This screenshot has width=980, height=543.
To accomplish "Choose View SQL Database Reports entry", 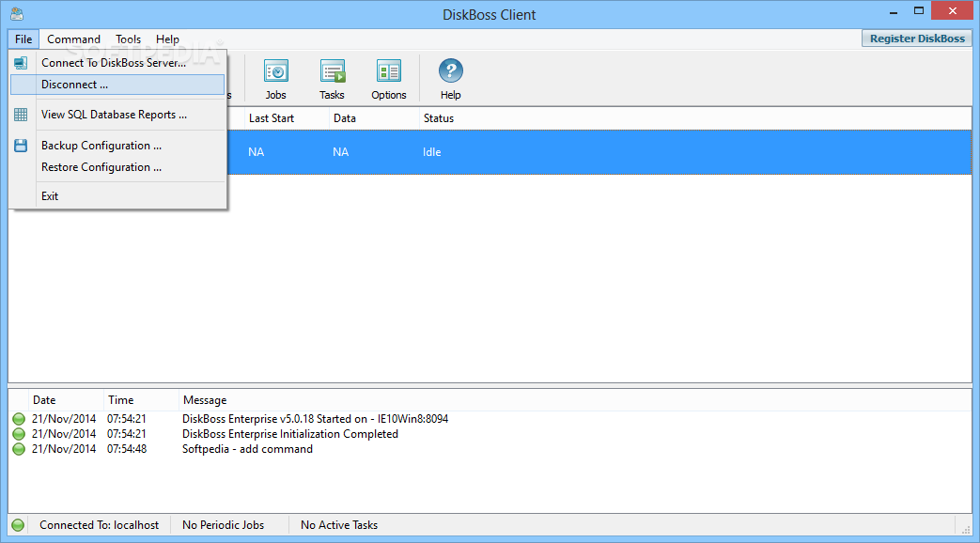I will coord(117,115).
